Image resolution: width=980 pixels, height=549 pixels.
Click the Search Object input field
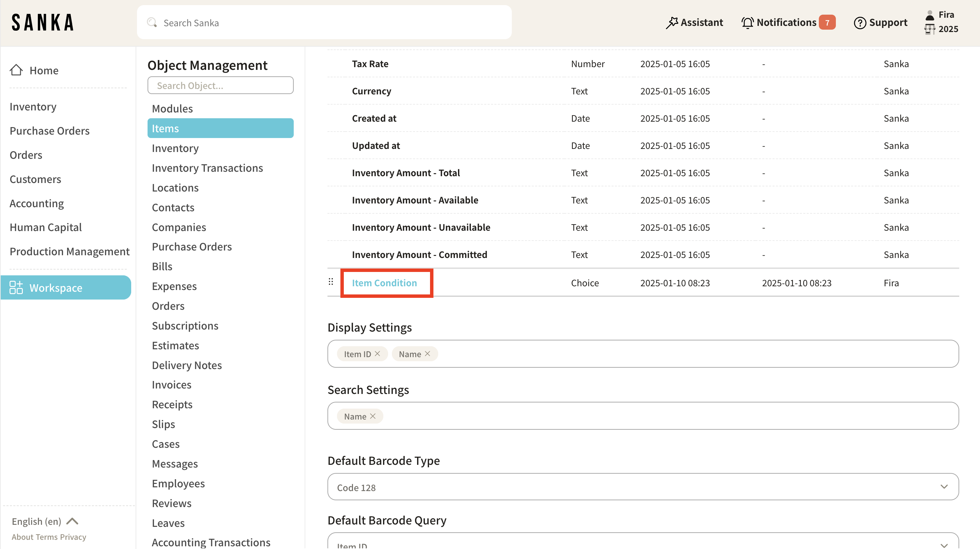click(220, 85)
